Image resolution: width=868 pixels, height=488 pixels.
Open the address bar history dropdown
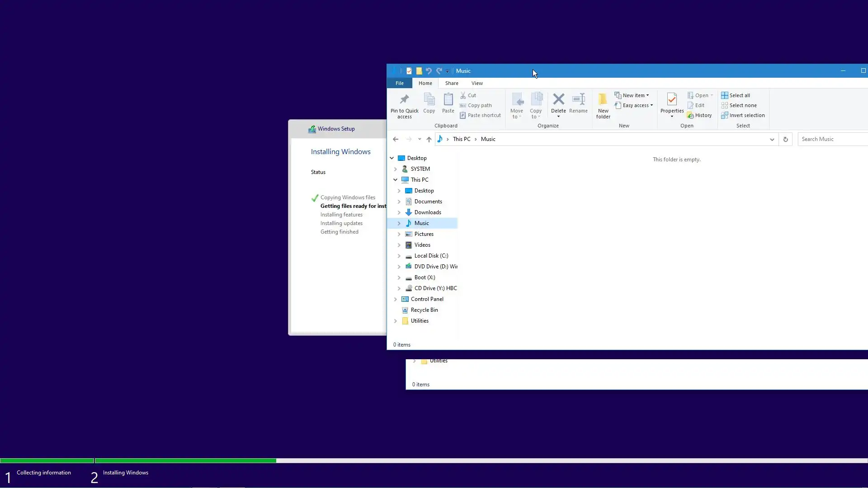[x=772, y=139]
